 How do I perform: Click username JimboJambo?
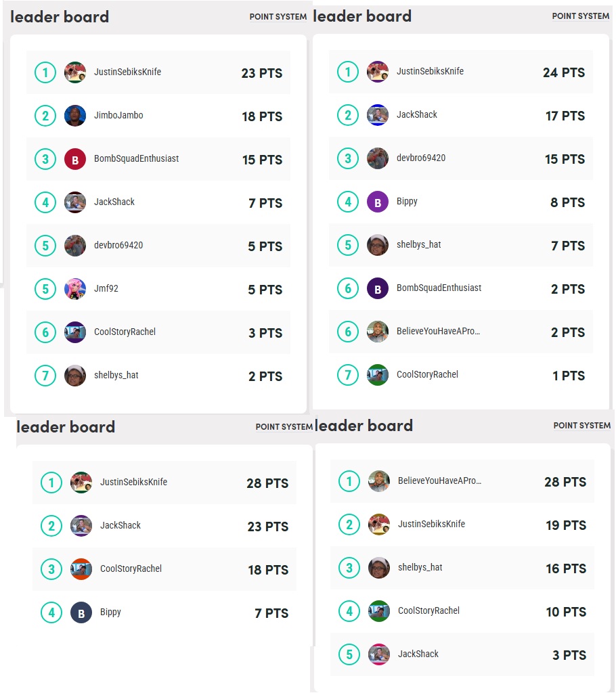point(118,115)
